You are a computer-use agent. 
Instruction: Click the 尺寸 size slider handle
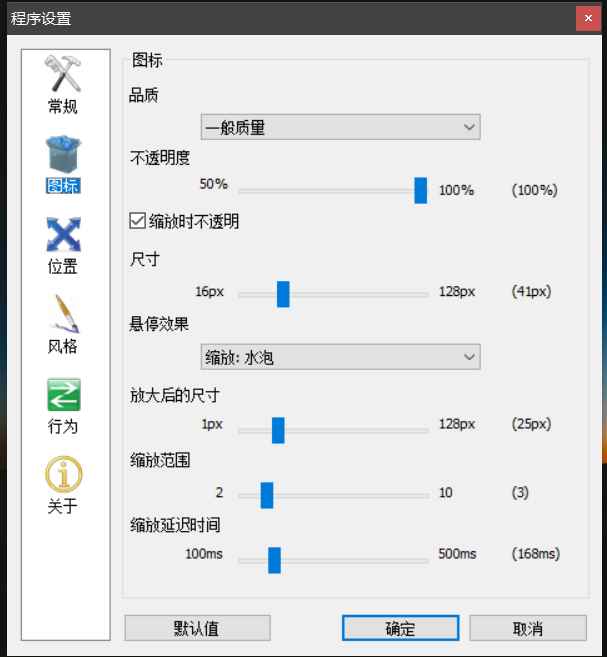tap(283, 293)
